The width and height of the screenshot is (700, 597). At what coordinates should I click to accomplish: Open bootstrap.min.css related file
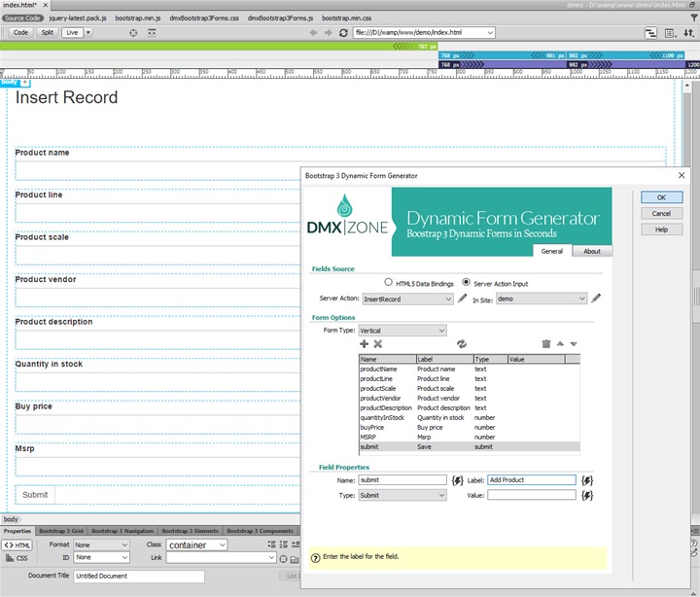point(346,18)
